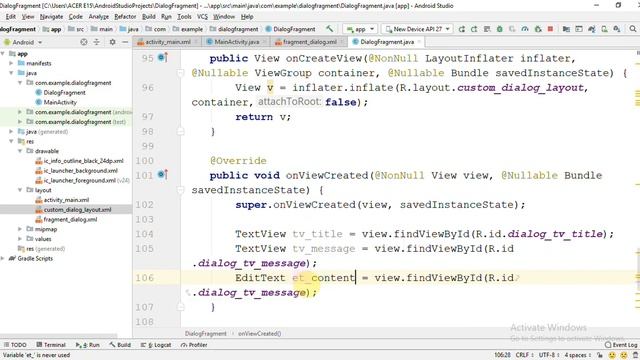
Task: Collapse the drawable folder arrow
Action: pyautogui.click(x=20, y=151)
